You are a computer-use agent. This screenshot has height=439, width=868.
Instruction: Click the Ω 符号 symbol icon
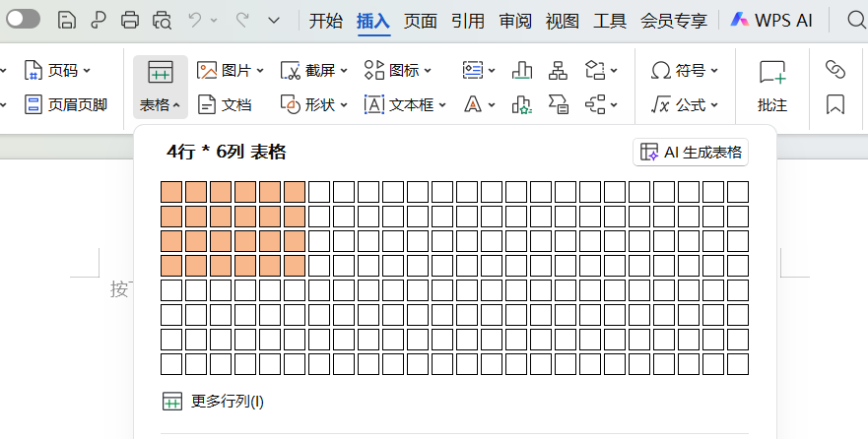click(x=661, y=71)
